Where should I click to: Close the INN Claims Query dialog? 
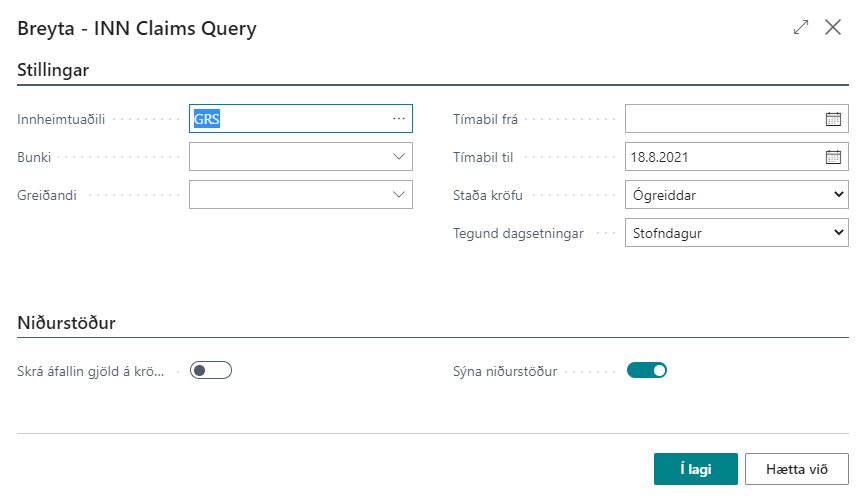coord(833,28)
